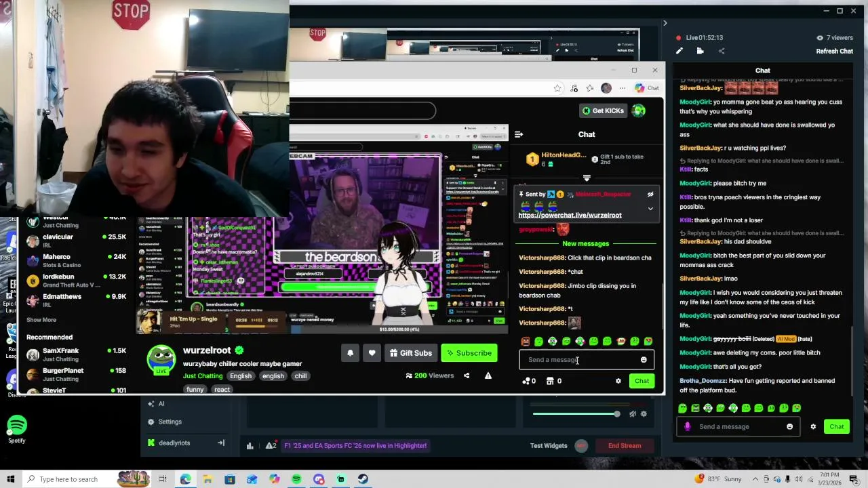This screenshot has width=868, height=488.
Task: Open the channel points icon showing 0
Action: [529, 381]
